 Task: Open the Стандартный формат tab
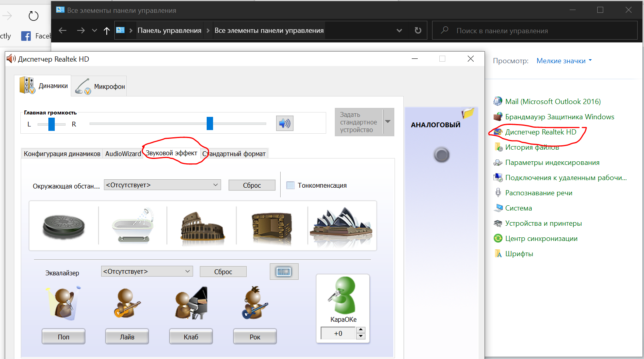tap(234, 154)
